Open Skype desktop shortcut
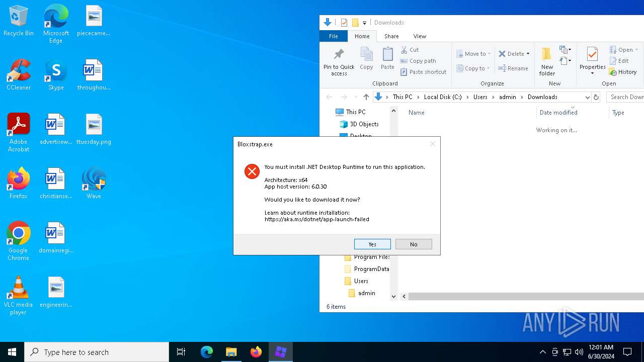 56,75
